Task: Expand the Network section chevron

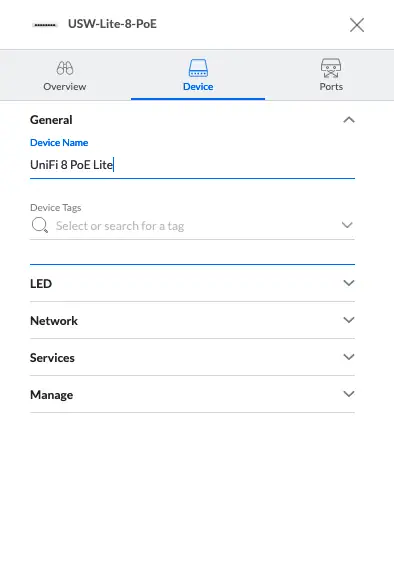Action: pos(349,320)
